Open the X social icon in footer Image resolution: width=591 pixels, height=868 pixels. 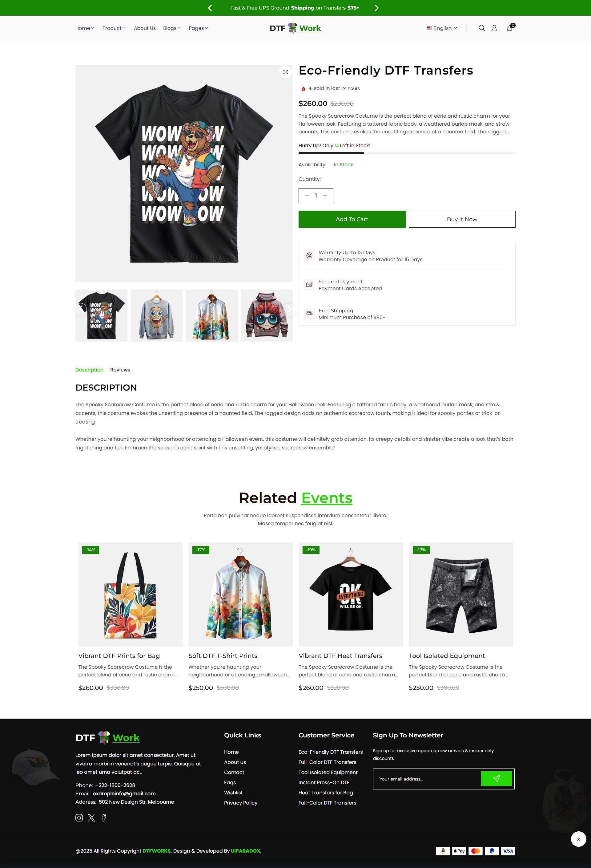click(91, 817)
